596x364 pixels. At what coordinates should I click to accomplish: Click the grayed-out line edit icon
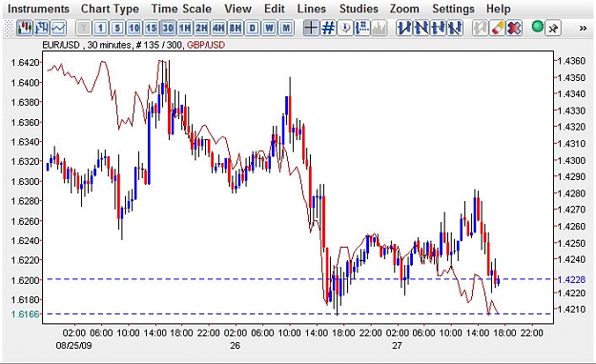[x=480, y=29]
